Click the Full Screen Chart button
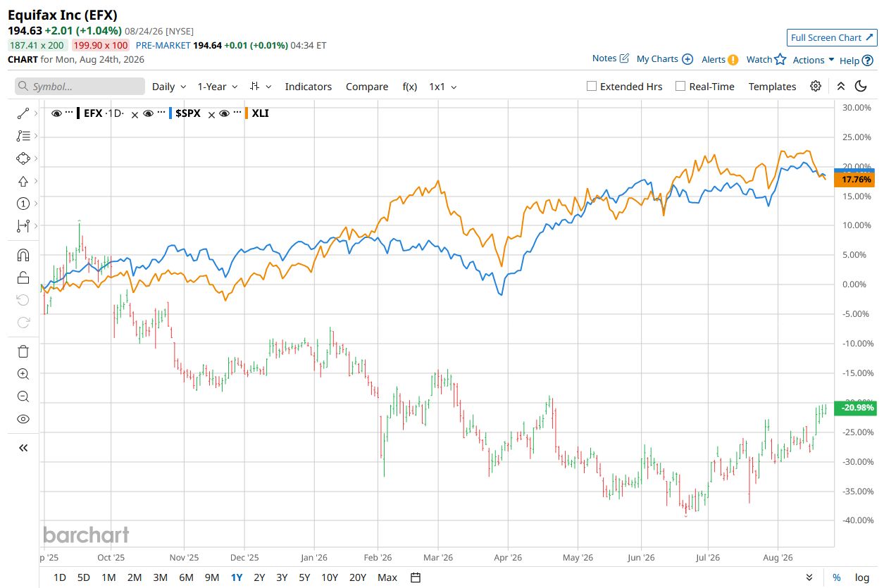The image size is (884, 588). [x=831, y=37]
